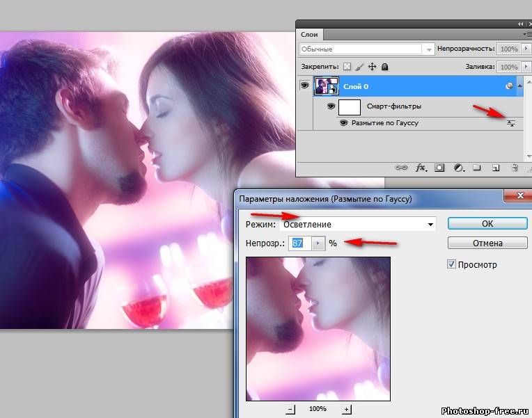Click the Отмена cancel button
Image resolution: width=532 pixels, height=418 pixels.
tap(487, 243)
